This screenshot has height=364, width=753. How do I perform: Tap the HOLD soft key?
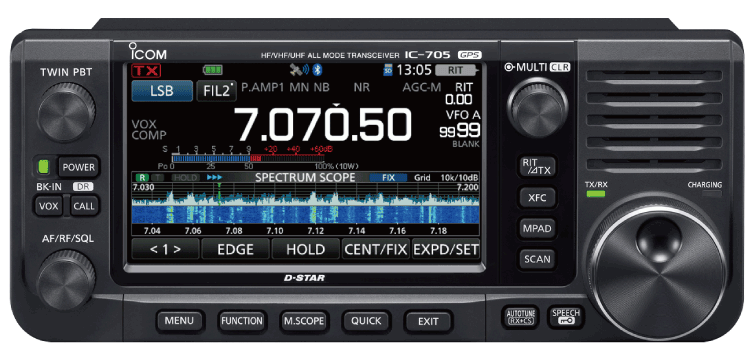[x=305, y=249]
